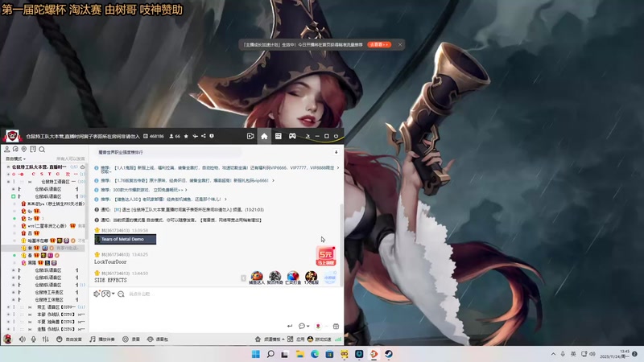Open the audio mixer equalizer icon
This screenshot has height=362, width=644.
pos(46,339)
